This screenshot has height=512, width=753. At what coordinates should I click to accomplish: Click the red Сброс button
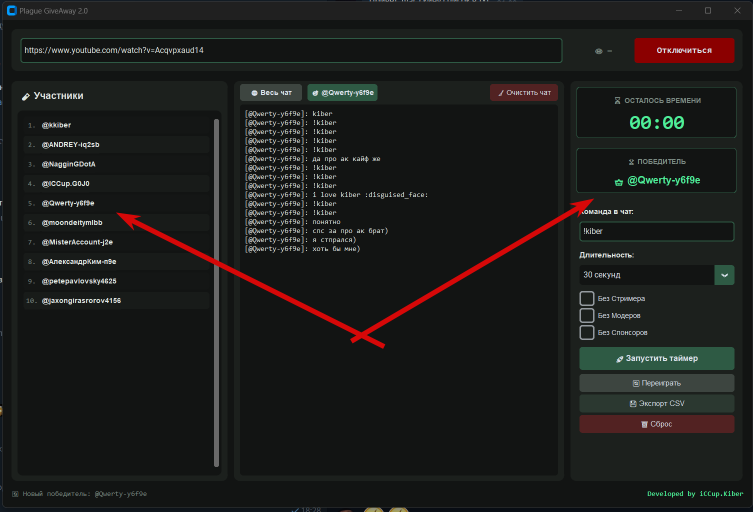pyautogui.click(x=656, y=424)
